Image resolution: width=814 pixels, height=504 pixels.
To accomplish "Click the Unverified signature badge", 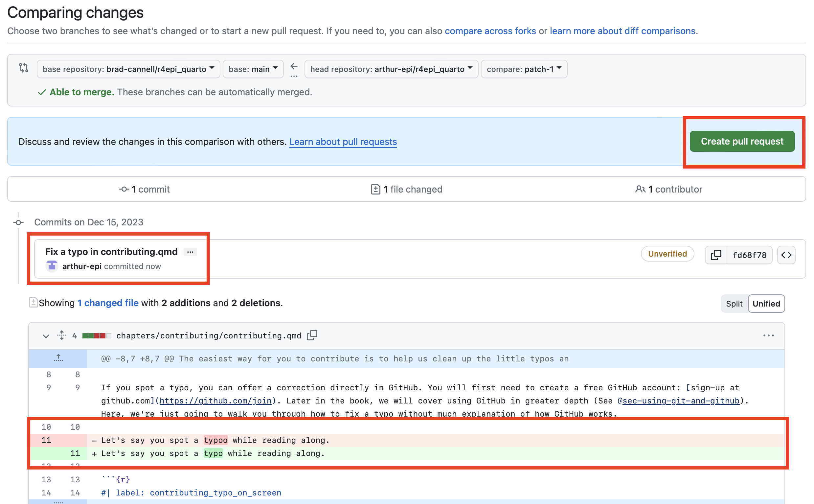I will (x=667, y=254).
